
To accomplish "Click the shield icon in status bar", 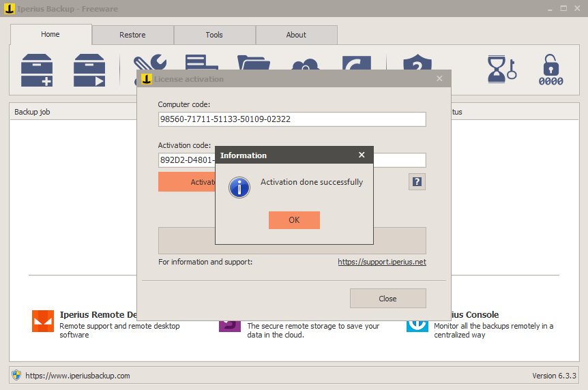I will 16,375.
